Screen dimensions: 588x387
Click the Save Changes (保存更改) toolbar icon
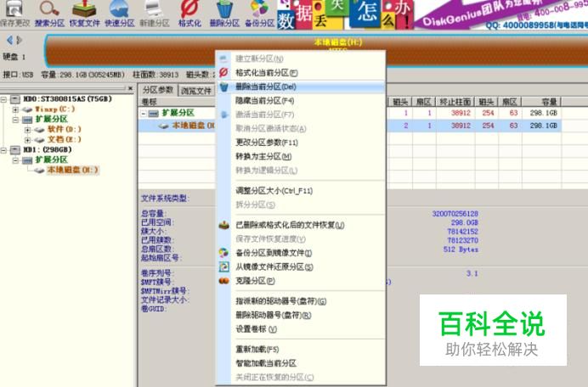[14, 14]
